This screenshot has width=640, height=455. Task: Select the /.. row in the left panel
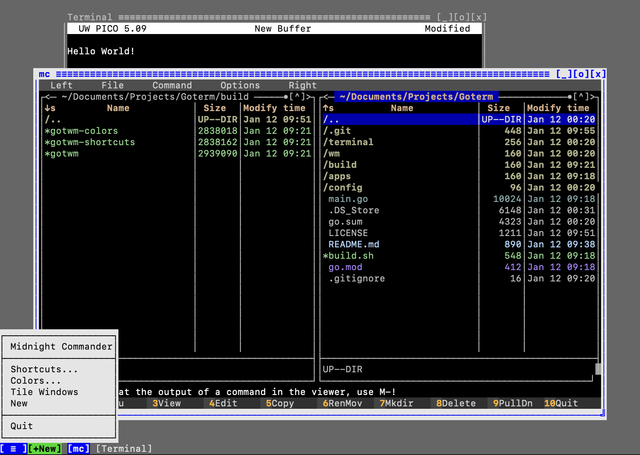[x=178, y=120]
